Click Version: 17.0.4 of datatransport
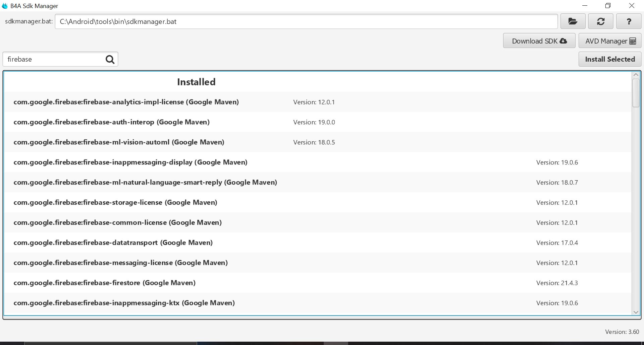The width and height of the screenshot is (644, 345). coord(557,243)
